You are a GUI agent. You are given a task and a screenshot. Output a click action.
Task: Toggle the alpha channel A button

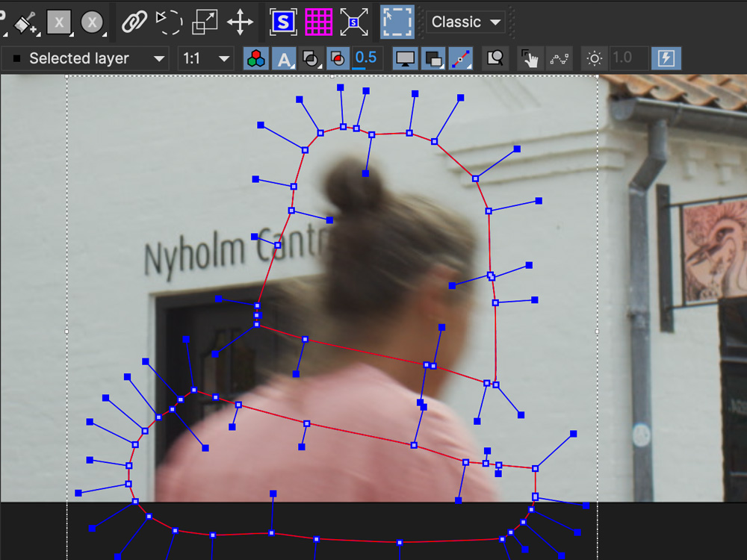click(284, 58)
